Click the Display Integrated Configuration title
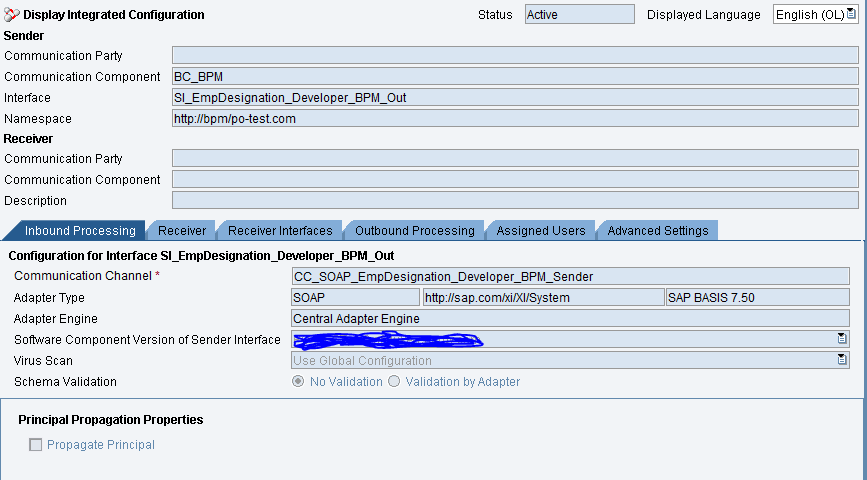The width and height of the screenshot is (867, 480). click(114, 15)
